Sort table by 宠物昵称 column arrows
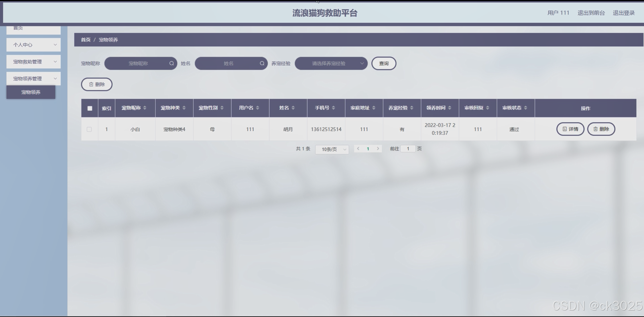The image size is (644, 317). pyautogui.click(x=145, y=108)
